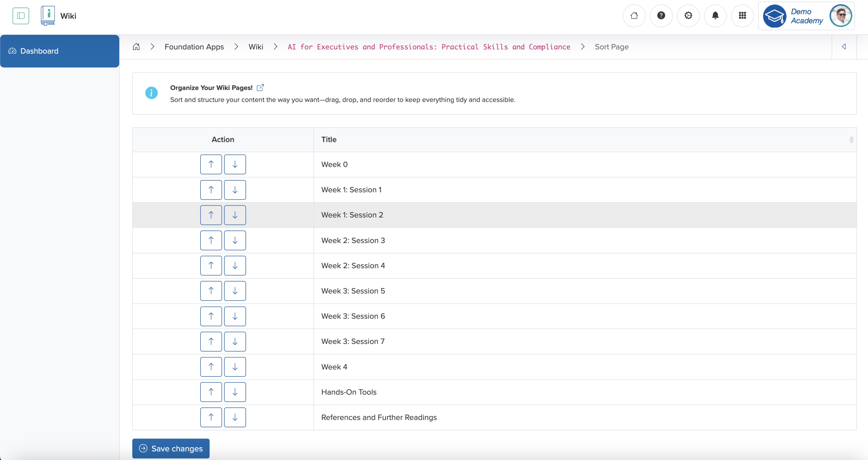
Task: Open the user profile avatar
Action: pos(840,15)
